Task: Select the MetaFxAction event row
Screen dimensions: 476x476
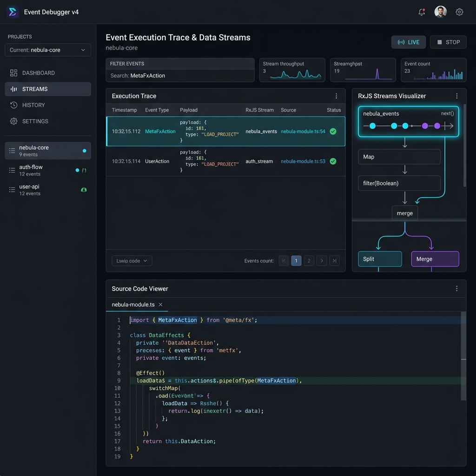Action: click(225, 132)
